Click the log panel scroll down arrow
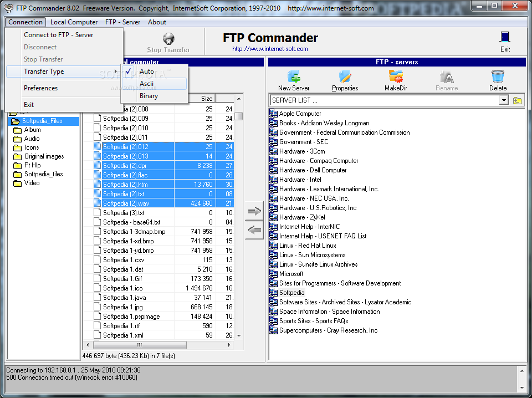 click(x=522, y=387)
